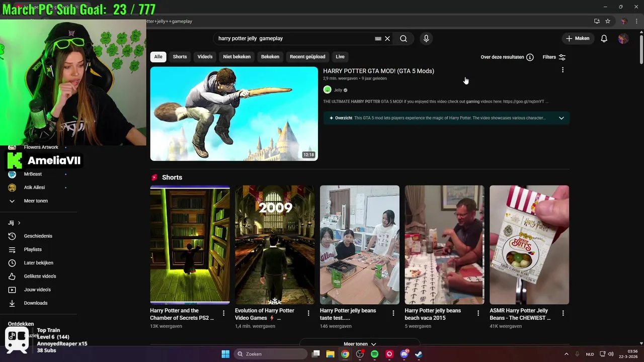Screen dimensions: 644x362
Task: Open File Explorer from the taskbar
Action: tap(331, 354)
